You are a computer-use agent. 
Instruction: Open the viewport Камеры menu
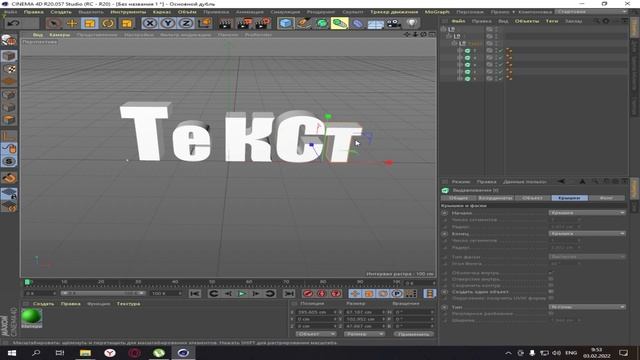pos(60,35)
